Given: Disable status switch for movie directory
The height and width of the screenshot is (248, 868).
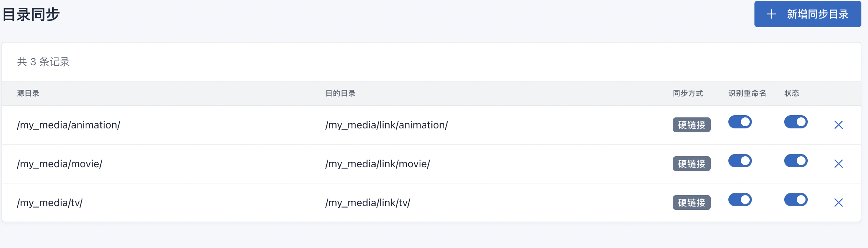Looking at the screenshot, I should coord(796,161).
